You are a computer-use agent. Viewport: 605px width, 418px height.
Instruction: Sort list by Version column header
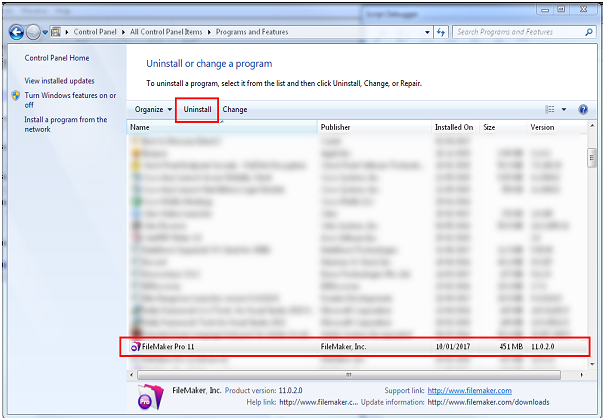(x=556, y=127)
